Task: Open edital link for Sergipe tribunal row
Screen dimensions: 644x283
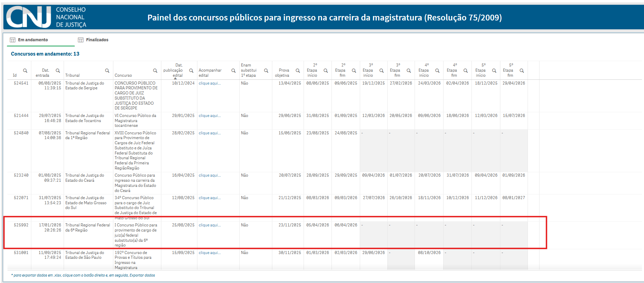Action: pos(210,83)
